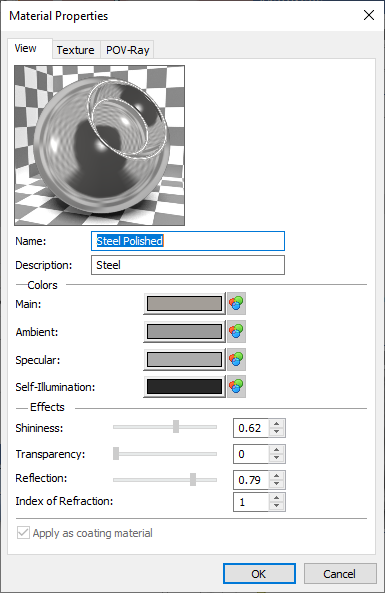This screenshot has width=385, height=593.
Task: Click the Shininess slider handle
Action: (176, 427)
